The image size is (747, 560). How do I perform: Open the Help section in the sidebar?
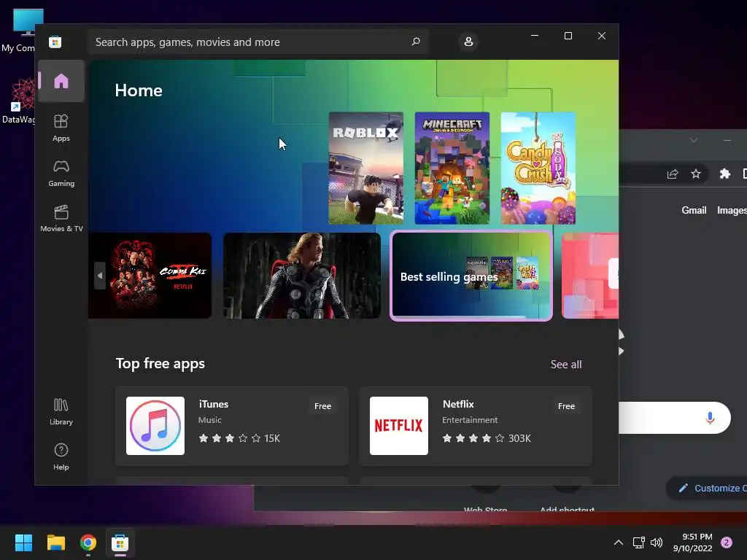(x=61, y=456)
